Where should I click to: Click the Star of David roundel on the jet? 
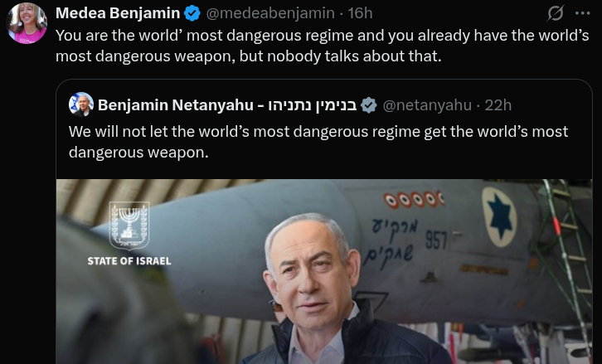(499, 217)
